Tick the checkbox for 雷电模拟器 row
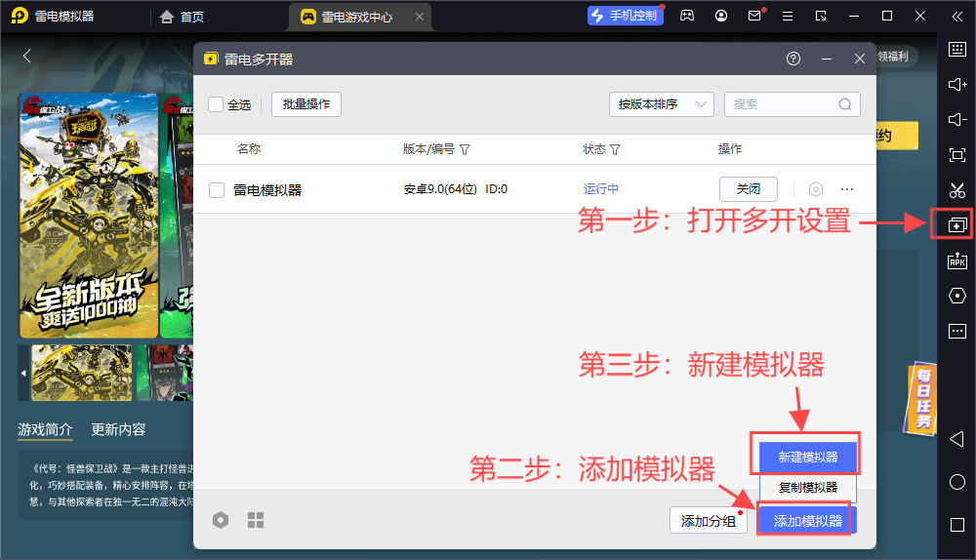The width and height of the screenshot is (976, 560). click(x=217, y=190)
